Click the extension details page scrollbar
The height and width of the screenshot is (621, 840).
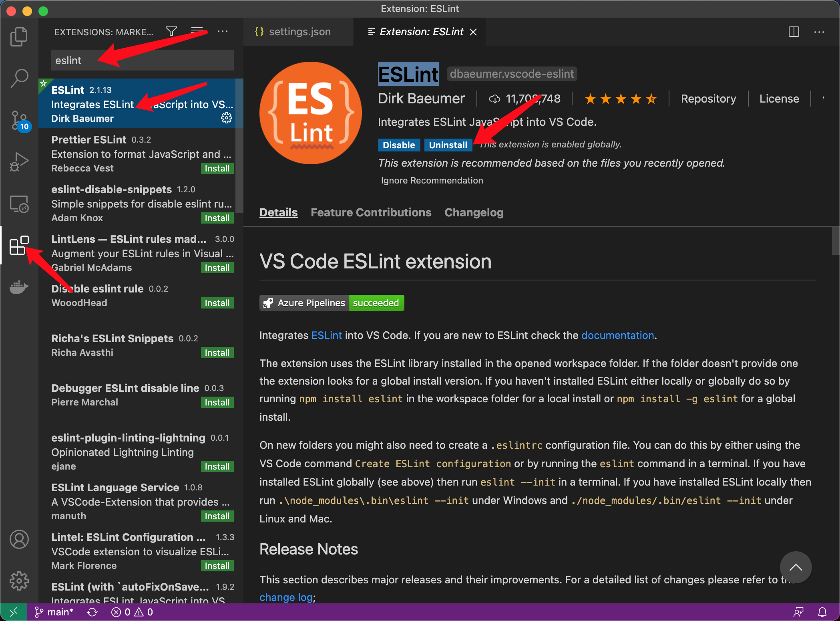[x=835, y=241]
